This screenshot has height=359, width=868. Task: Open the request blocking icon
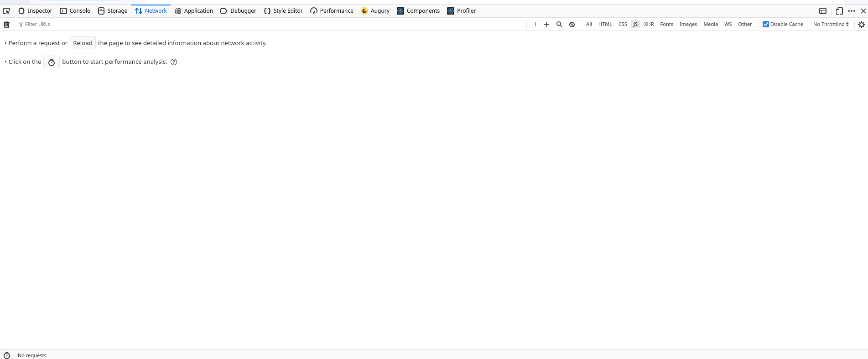(x=572, y=25)
